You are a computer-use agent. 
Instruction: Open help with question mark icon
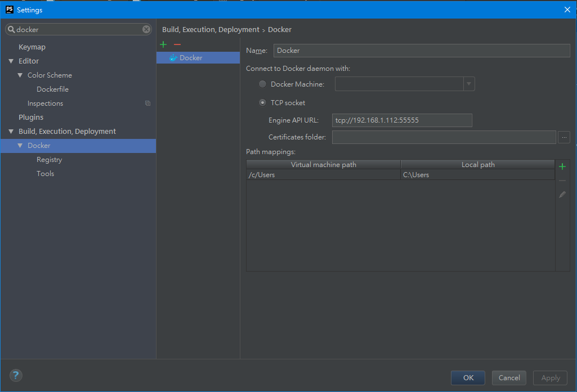click(16, 376)
